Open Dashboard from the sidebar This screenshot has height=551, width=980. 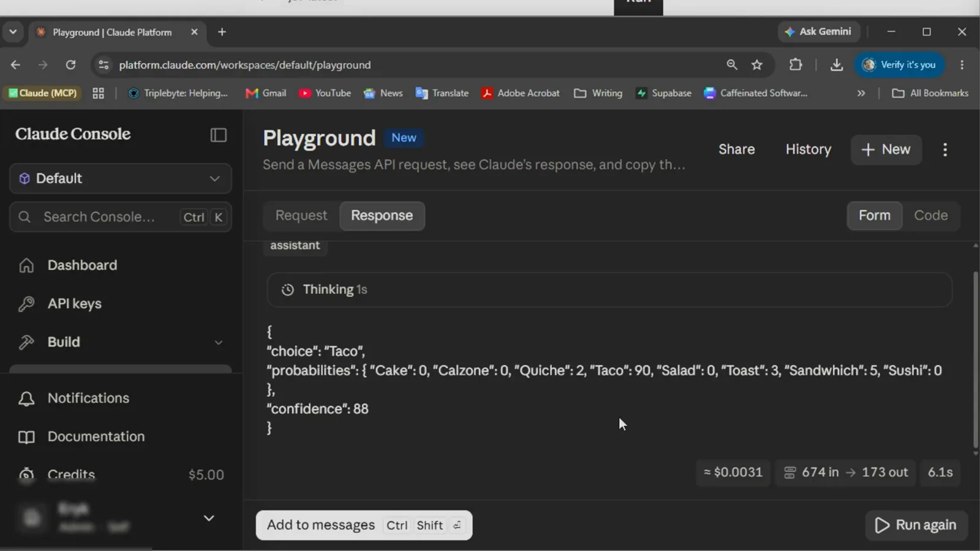[x=82, y=265]
